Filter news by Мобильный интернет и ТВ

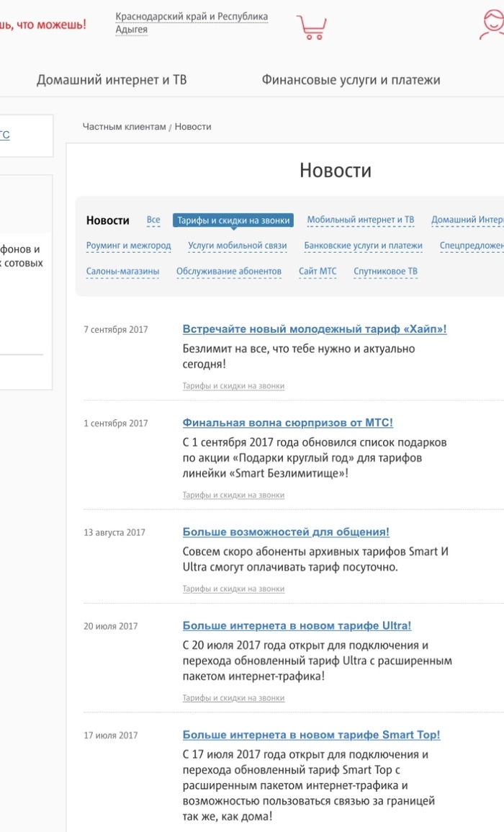(x=360, y=220)
